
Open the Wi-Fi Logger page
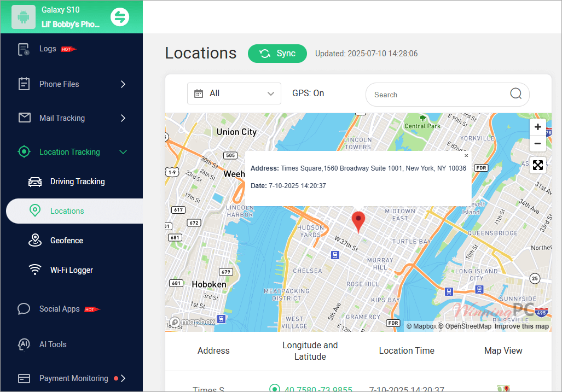pos(72,270)
